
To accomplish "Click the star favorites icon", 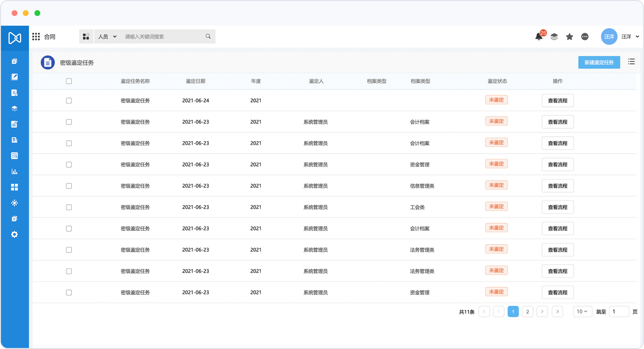I will 569,37.
